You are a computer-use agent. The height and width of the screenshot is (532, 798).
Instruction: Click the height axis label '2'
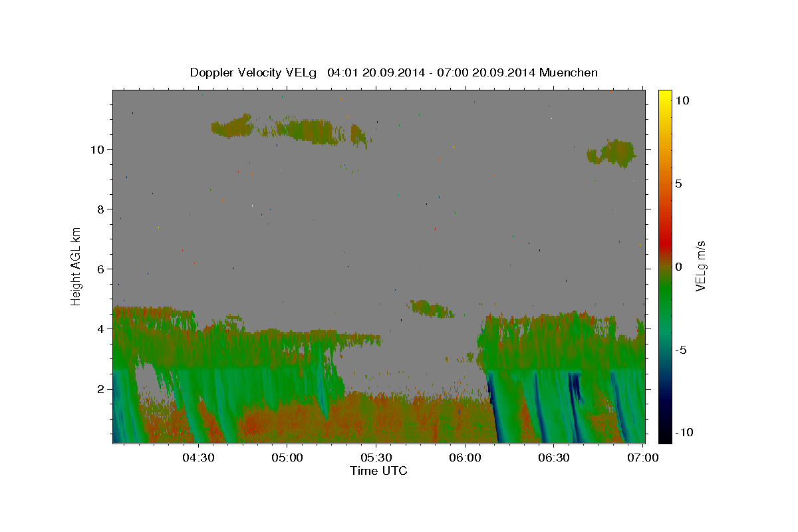click(x=102, y=389)
